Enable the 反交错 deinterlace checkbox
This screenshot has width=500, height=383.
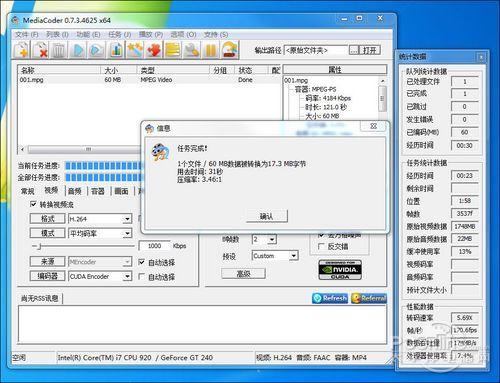pos(321,246)
